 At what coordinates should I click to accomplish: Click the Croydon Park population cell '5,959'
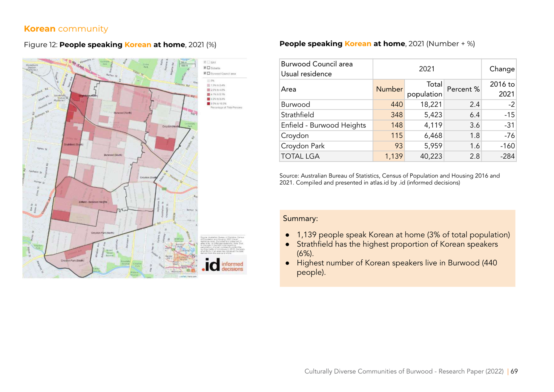424,146
